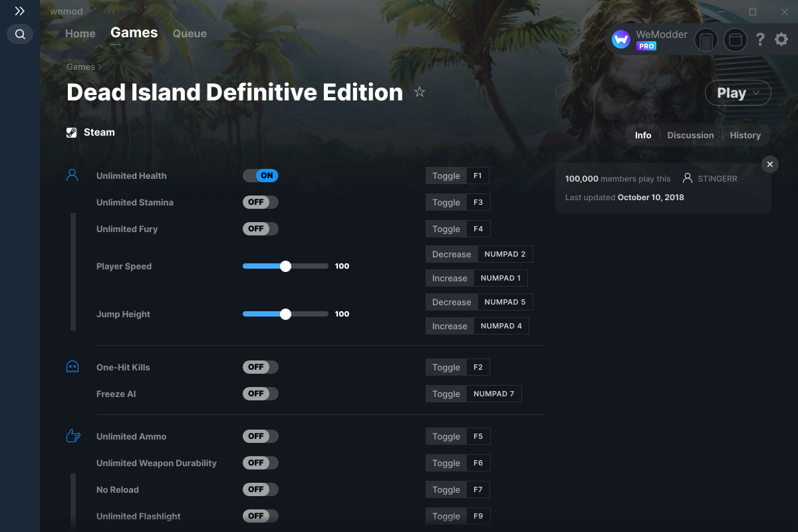Expand the sidebar with double-chevron icon
This screenshot has height=532, width=798.
20,11
